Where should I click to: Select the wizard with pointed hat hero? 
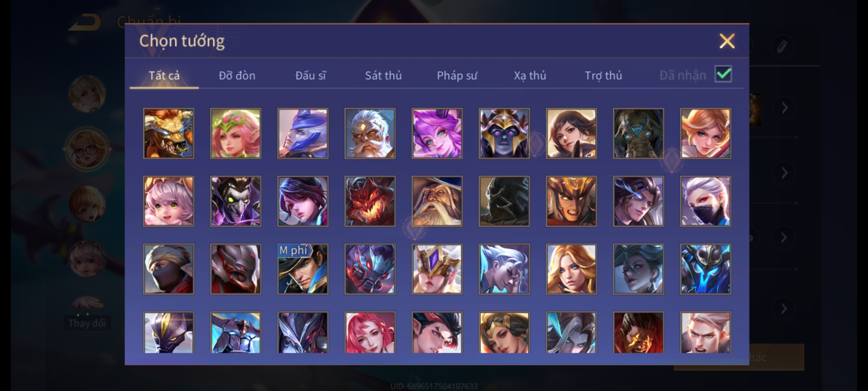click(437, 201)
